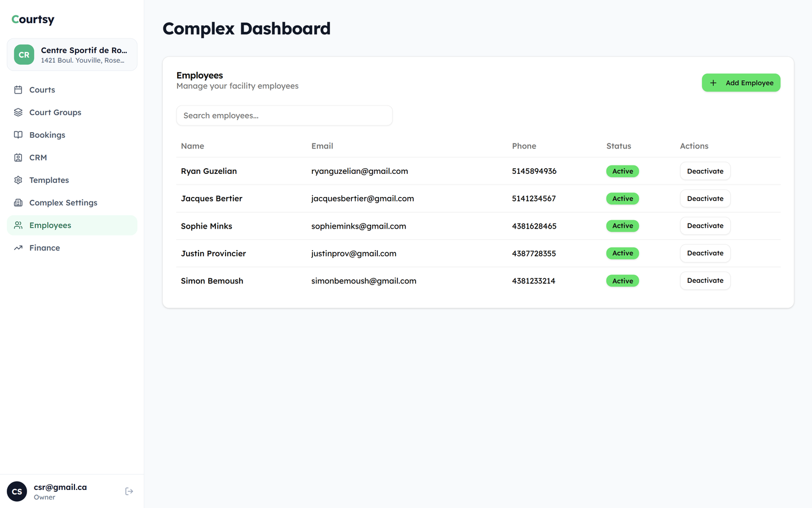Click Sophie Minks's Active status badge
The height and width of the screenshot is (508, 812).
pyautogui.click(x=623, y=226)
